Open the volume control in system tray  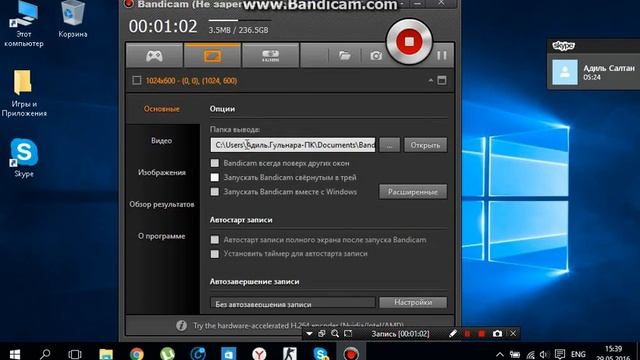point(544,354)
